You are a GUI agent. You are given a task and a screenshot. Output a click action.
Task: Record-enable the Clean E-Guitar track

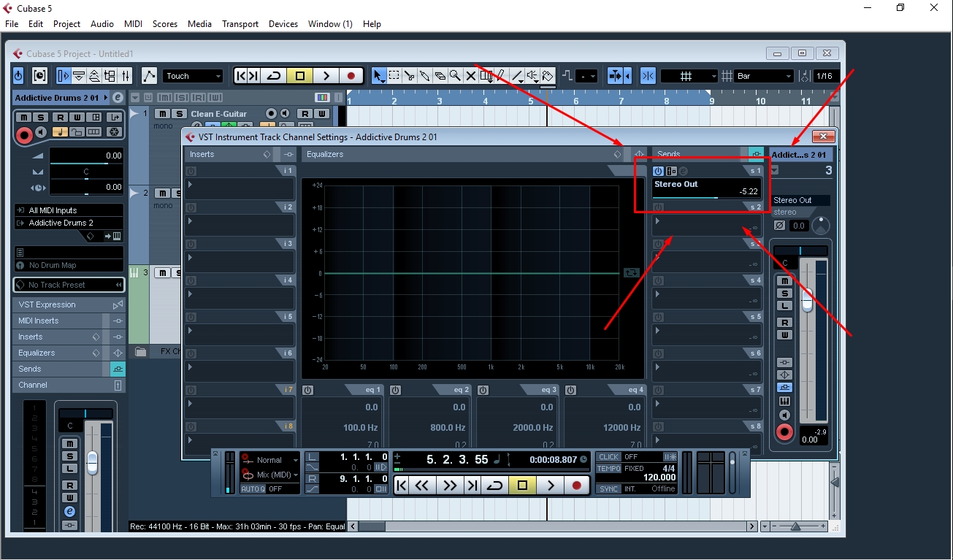(271, 113)
